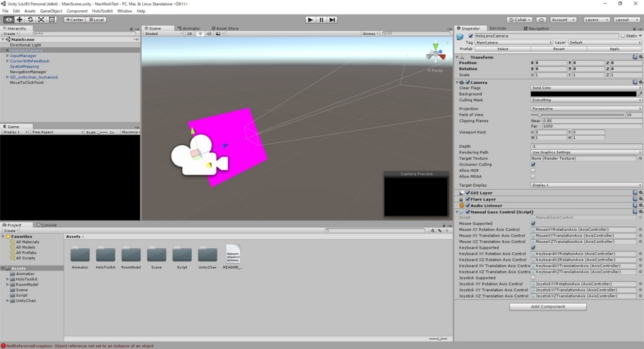Click the prefab Apply button
644x349 pixels.
pos(614,49)
